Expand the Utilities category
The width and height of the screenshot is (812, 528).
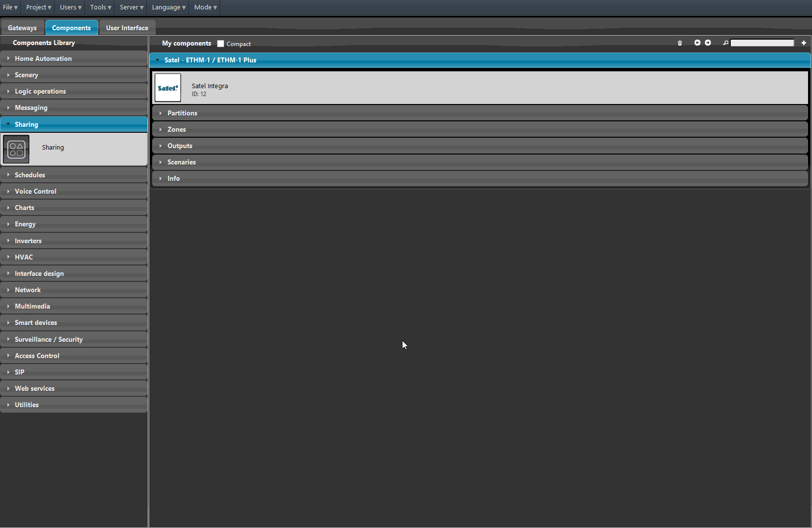74,405
